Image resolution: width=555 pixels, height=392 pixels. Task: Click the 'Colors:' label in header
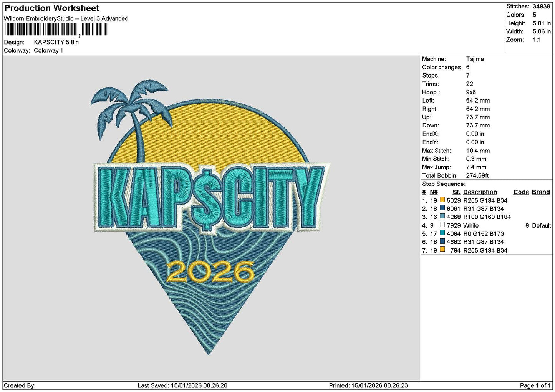(x=516, y=15)
